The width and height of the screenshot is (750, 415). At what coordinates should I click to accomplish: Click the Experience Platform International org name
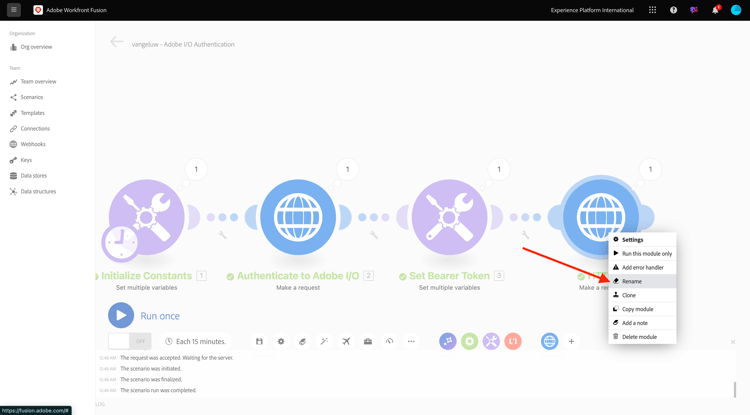coord(592,10)
